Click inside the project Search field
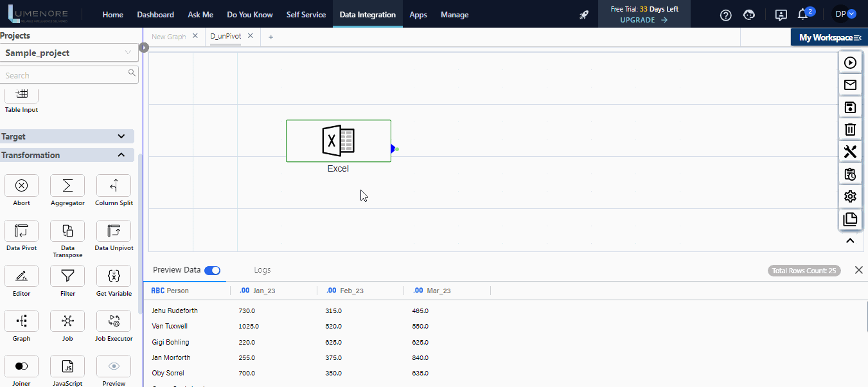Viewport: 868px width, 387px height. pos(64,75)
